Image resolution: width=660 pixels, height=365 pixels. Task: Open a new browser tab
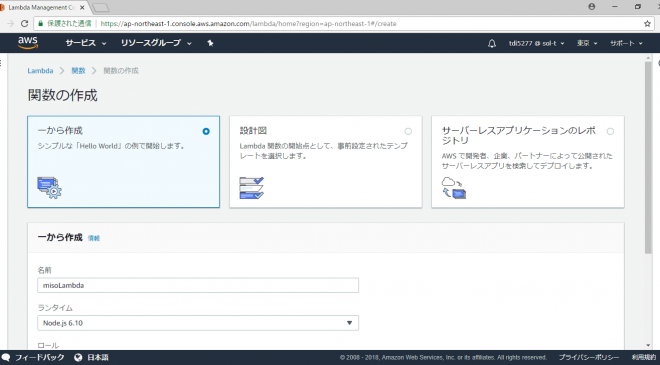(100, 8)
